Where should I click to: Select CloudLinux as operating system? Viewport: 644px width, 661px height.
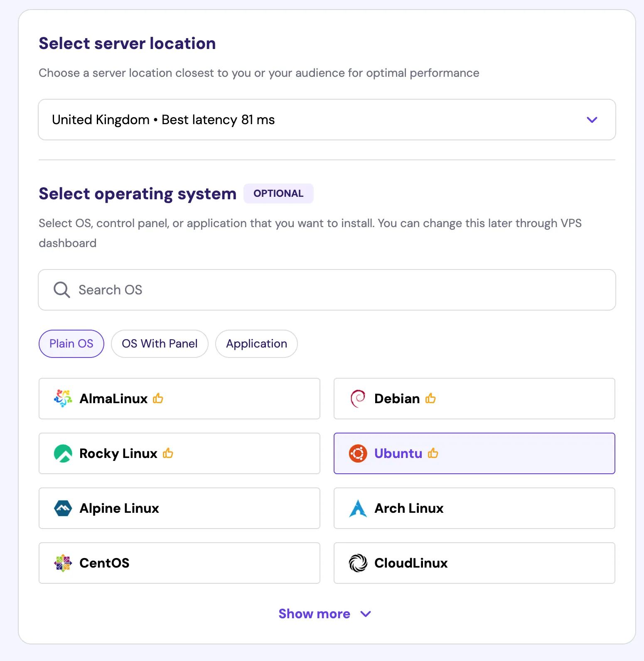[474, 563]
